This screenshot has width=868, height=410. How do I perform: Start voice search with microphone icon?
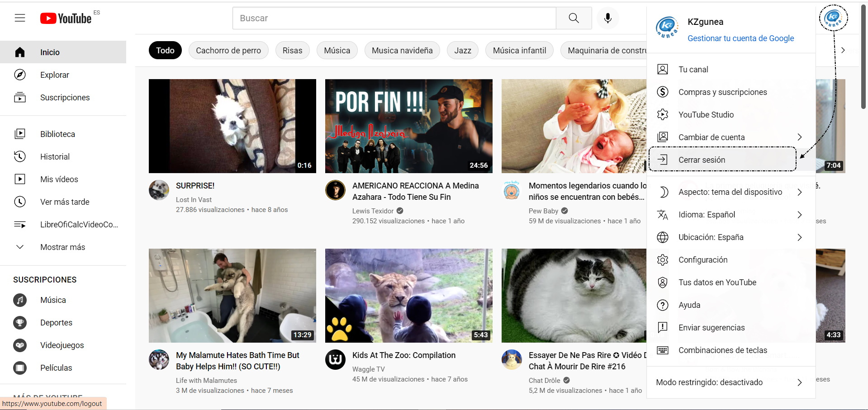(608, 18)
